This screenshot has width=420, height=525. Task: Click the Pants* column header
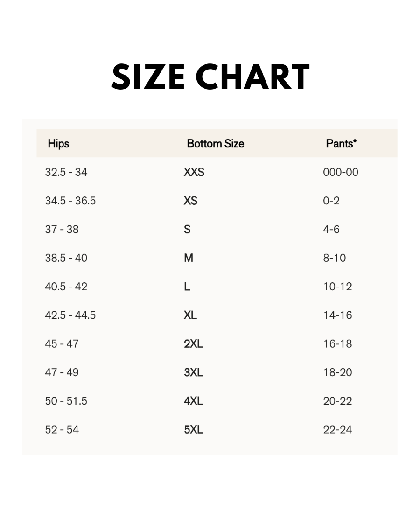click(341, 144)
